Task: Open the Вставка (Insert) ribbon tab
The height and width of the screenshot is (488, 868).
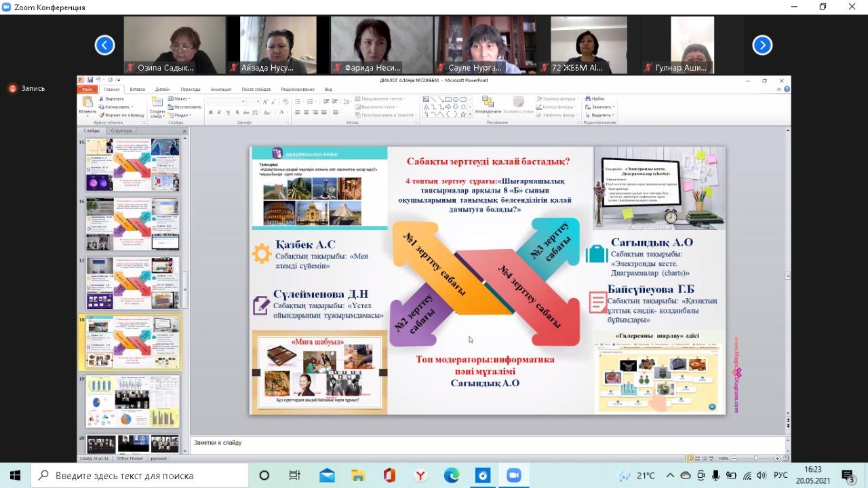Action: [x=137, y=89]
